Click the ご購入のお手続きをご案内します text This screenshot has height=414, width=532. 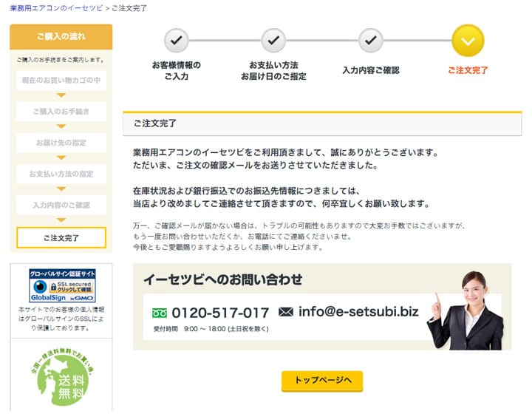coord(61,60)
